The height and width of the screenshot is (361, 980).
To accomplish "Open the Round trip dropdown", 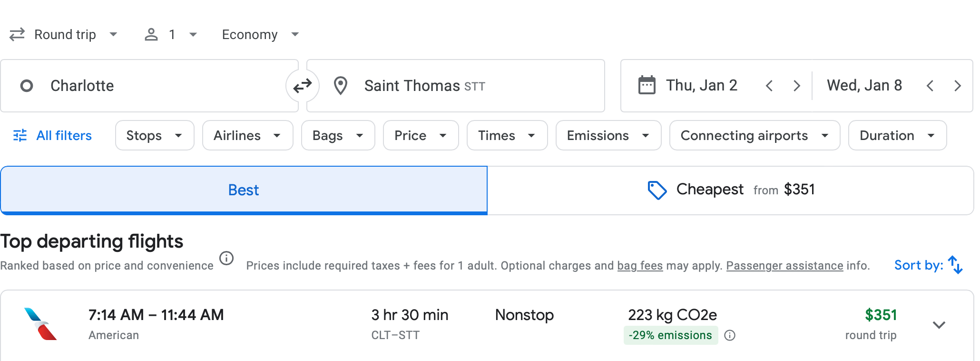I will [64, 35].
